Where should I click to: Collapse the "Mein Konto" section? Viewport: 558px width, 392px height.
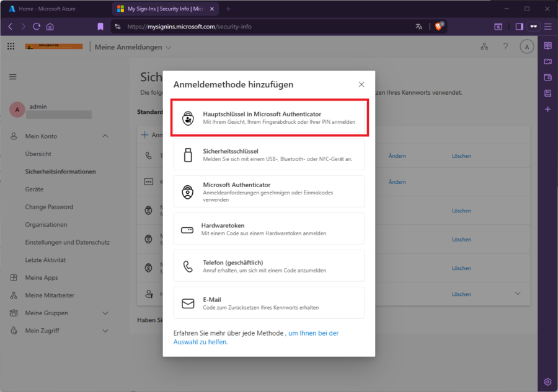click(105, 136)
